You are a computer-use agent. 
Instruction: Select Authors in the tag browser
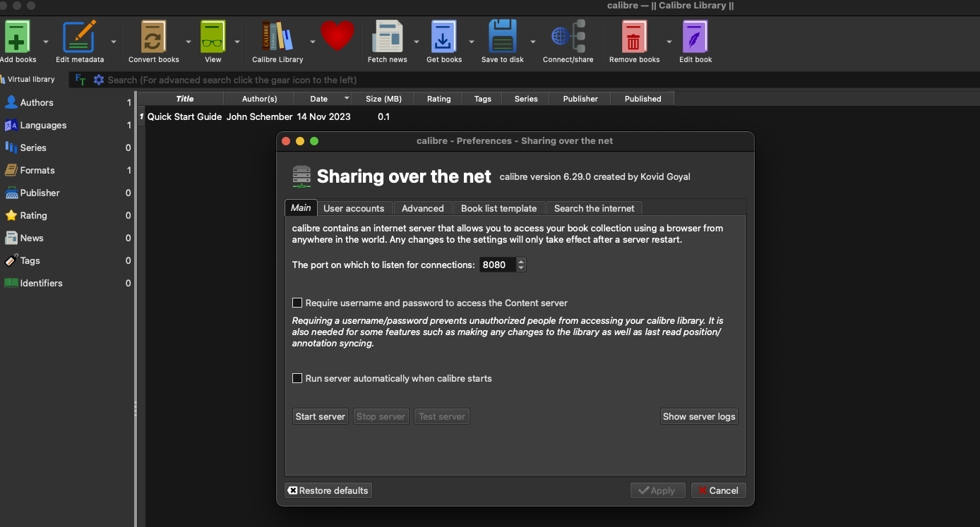(66, 102)
